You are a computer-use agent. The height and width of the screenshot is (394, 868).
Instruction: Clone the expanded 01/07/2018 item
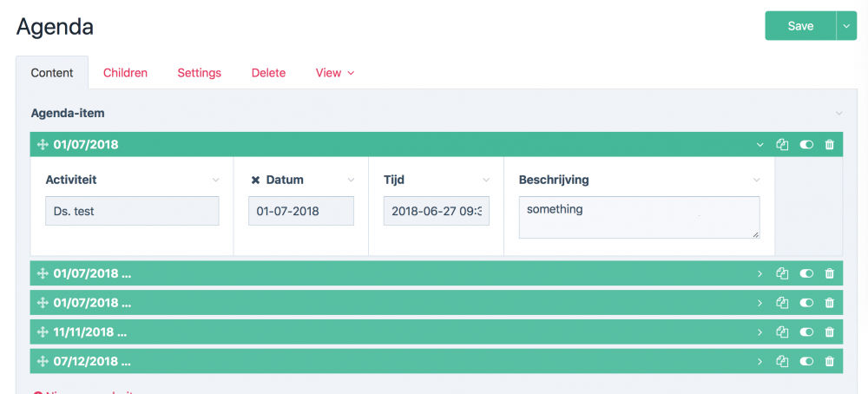coord(782,145)
